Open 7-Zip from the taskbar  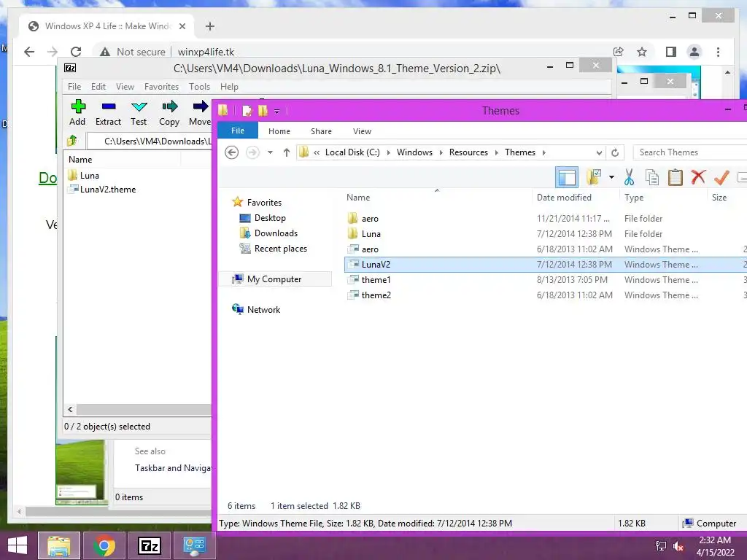150,545
